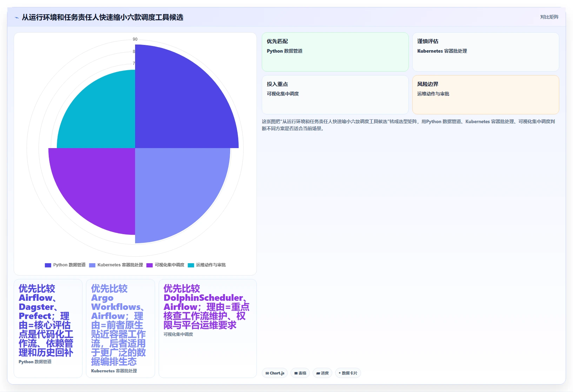The width and height of the screenshot is (573, 392).
Task: Toggle the 运维动作与审批 legend item
Action: 207,265
